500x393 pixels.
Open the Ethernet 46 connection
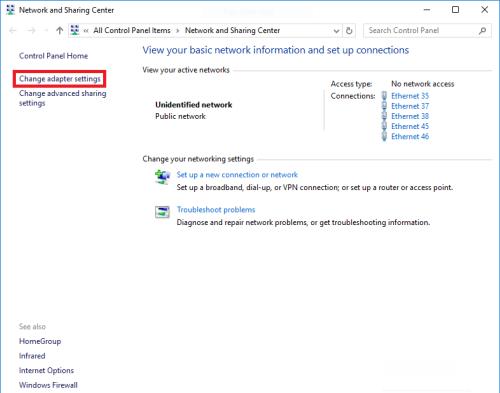tap(410, 136)
